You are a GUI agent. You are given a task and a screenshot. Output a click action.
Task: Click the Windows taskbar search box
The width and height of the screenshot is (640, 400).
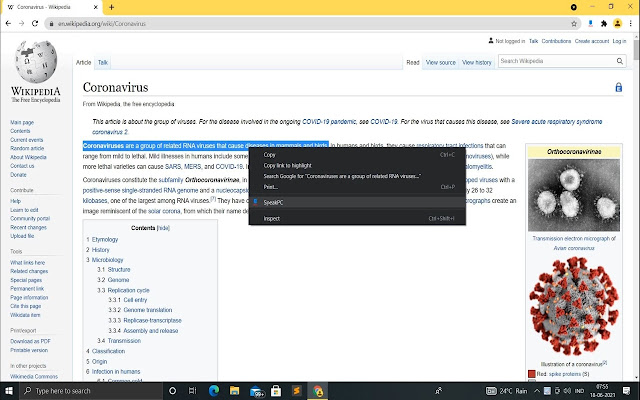click(91, 391)
